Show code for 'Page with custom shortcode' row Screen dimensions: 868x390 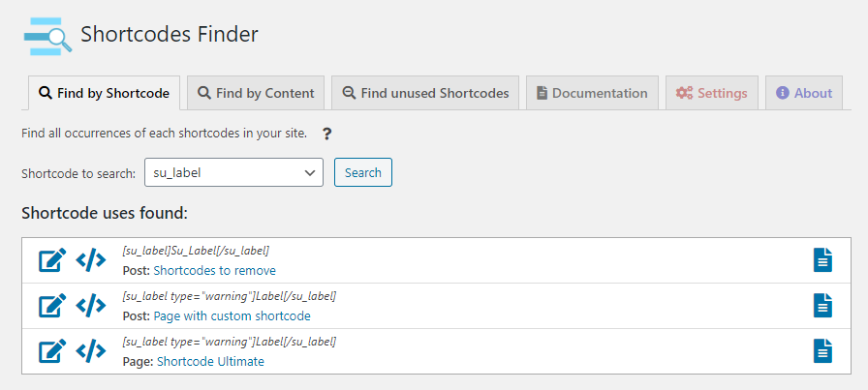pos(91,306)
